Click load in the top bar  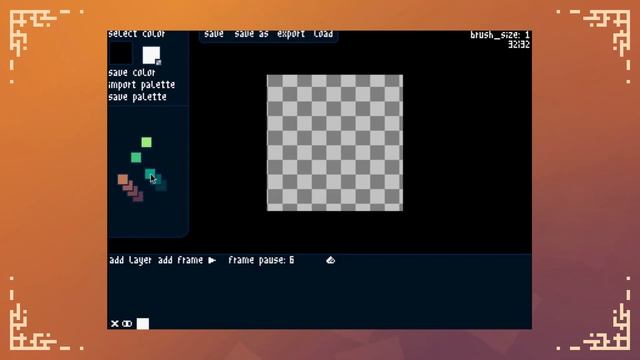323,34
